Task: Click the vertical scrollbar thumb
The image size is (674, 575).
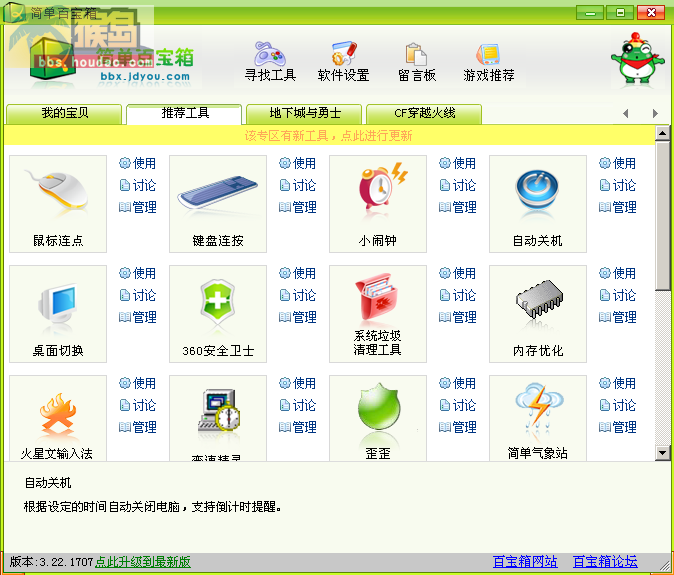Action: pyautogui.click(x=662, y=216)
